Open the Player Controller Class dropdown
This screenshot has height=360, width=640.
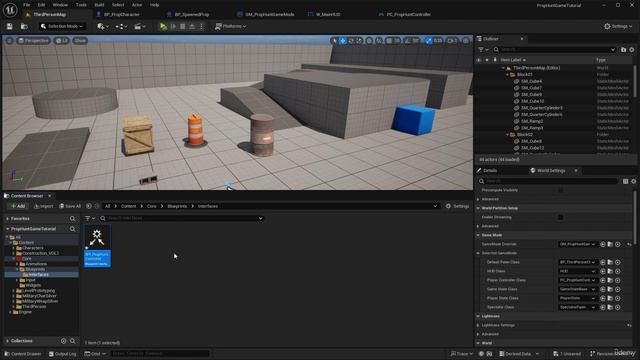(x=577, y=280)
